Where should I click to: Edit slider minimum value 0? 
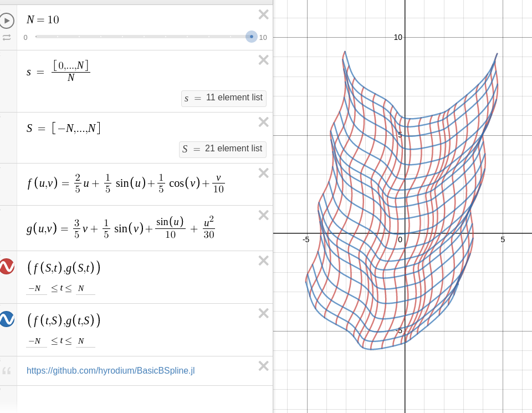point(25,38)
